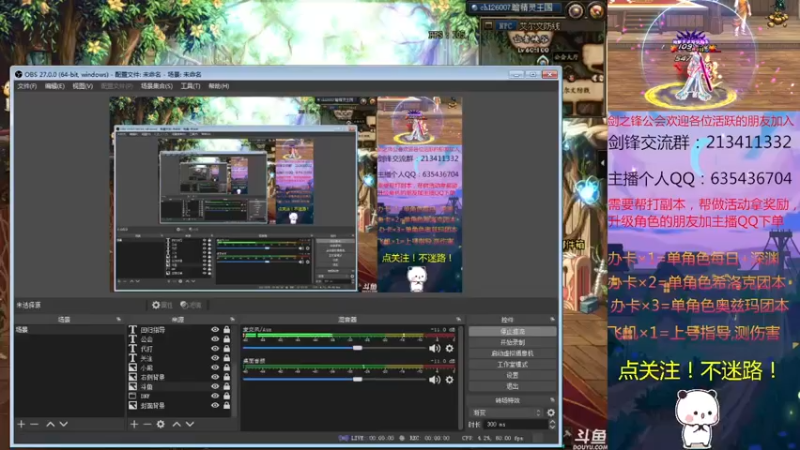
Task: Remove the selected source with the minus icon
Action: 147,424
